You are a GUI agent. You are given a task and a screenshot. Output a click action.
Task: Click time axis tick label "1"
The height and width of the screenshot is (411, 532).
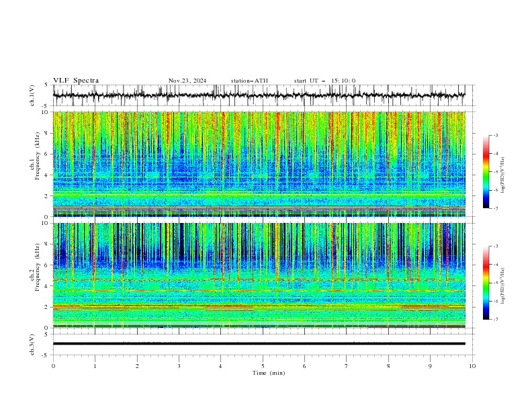95,366
